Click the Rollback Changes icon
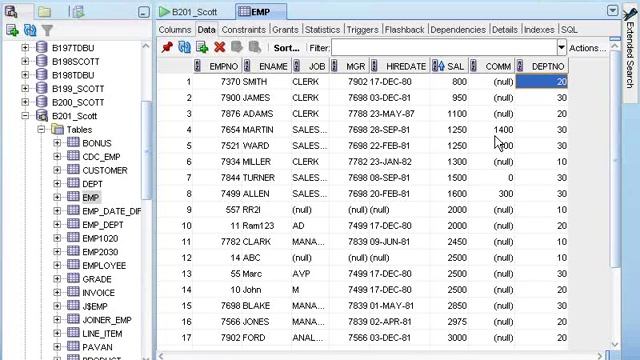Screen dimensions: 640x360 pos(255,47)
